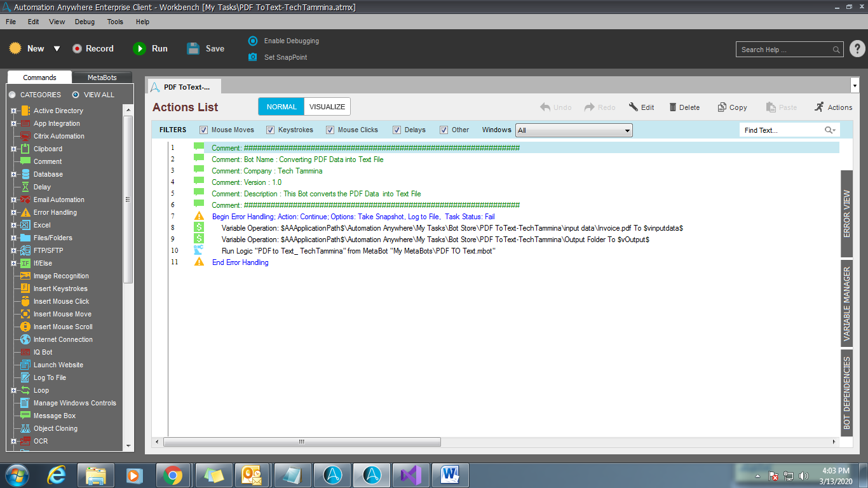Screen dimensions: 868x488
Task: Open Visual Studio from the taskbar
Action: click(411, 475)
